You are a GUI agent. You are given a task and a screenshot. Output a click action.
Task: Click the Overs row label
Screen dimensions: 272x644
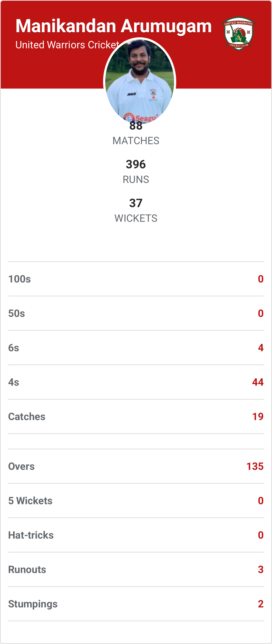click(21, 466)
